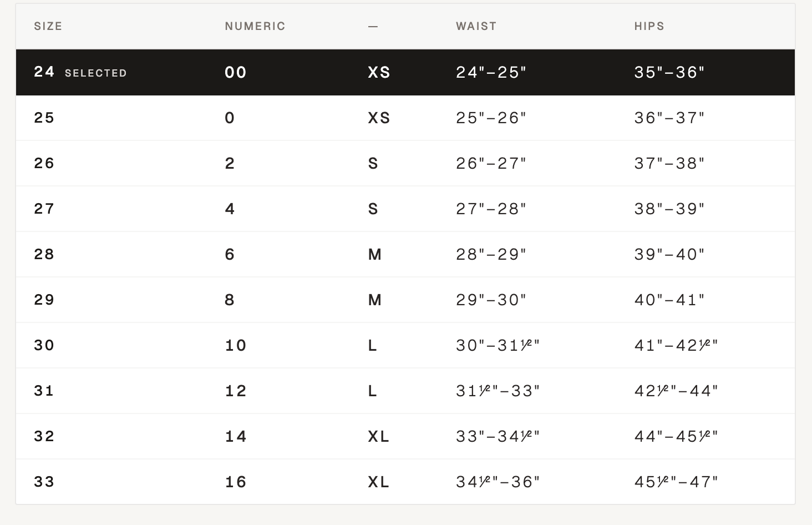Choose the size 33 row

click(405, 482)
